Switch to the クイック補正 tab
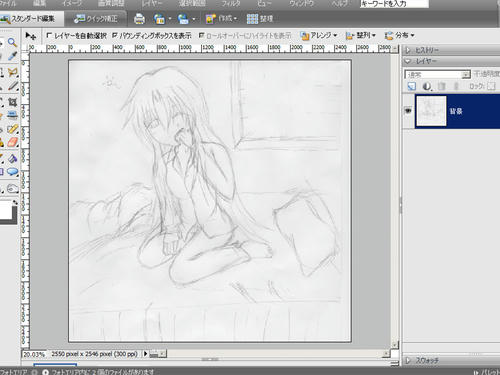The width and height of the screenshot is (500, 375). click(96, 19)
